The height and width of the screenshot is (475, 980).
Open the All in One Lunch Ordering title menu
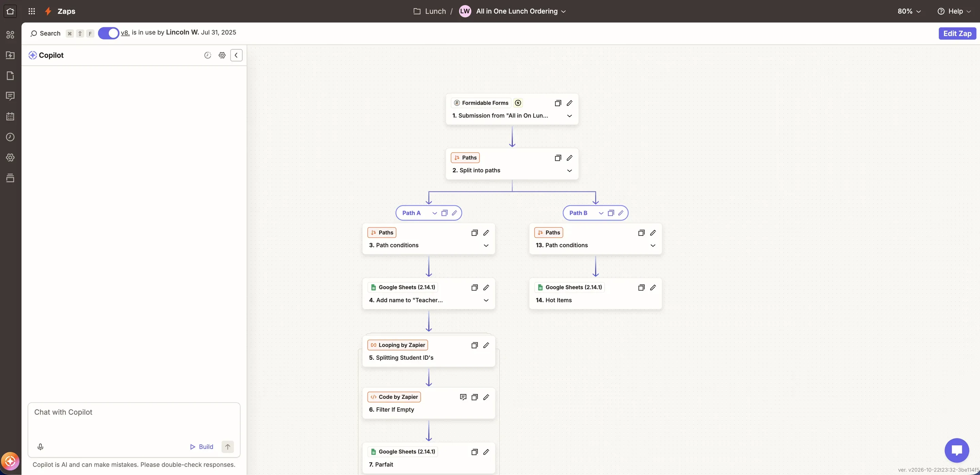point(521,11)
